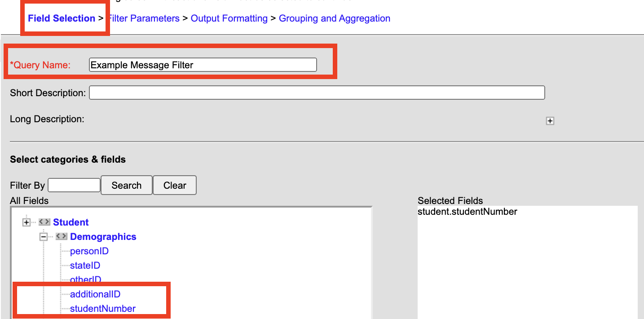Click the Query Name text field
This screenshot has height=319, width=644.
point(203,65)
